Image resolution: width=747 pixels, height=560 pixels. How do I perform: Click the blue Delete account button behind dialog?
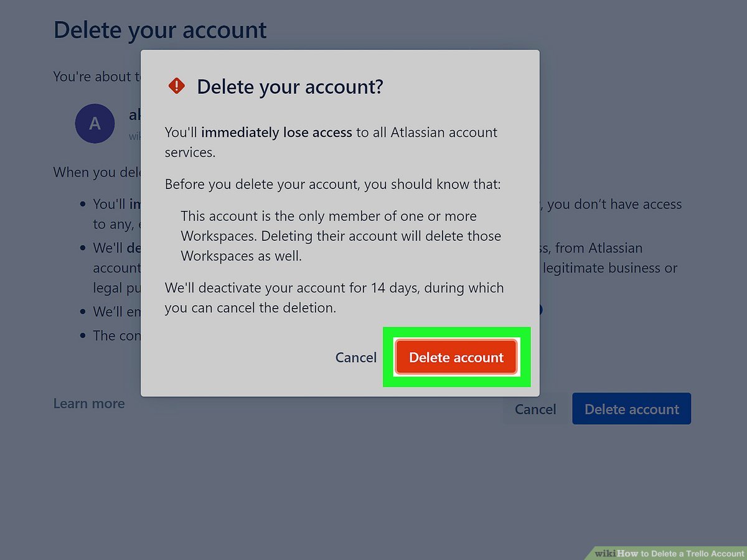pos(631,409)
